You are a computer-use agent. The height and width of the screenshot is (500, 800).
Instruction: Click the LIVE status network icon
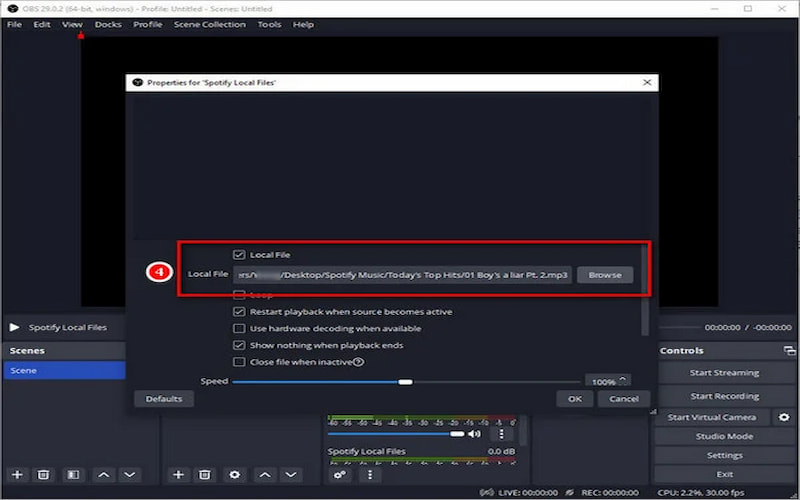pyautogui.click(x=487, y=492)
